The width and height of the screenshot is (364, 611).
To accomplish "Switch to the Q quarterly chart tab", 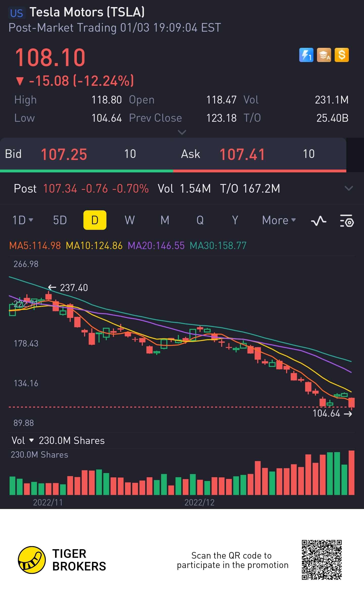I will [200, 220].
